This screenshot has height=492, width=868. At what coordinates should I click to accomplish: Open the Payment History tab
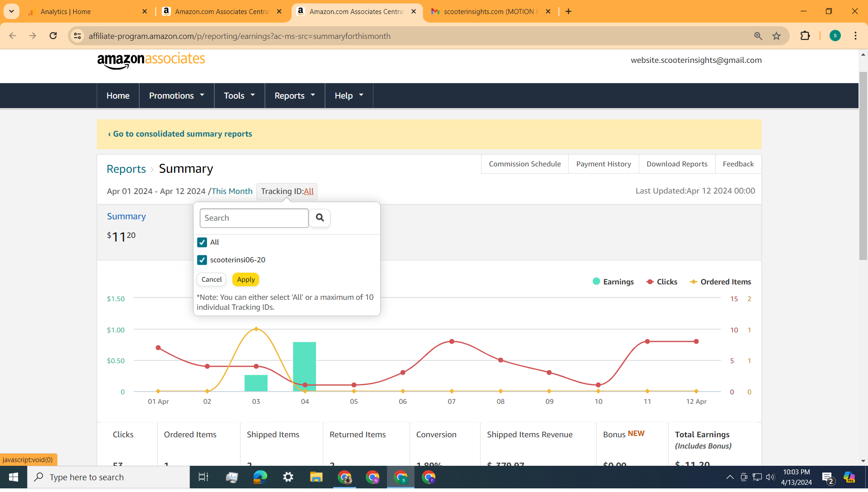click(604, 164)
